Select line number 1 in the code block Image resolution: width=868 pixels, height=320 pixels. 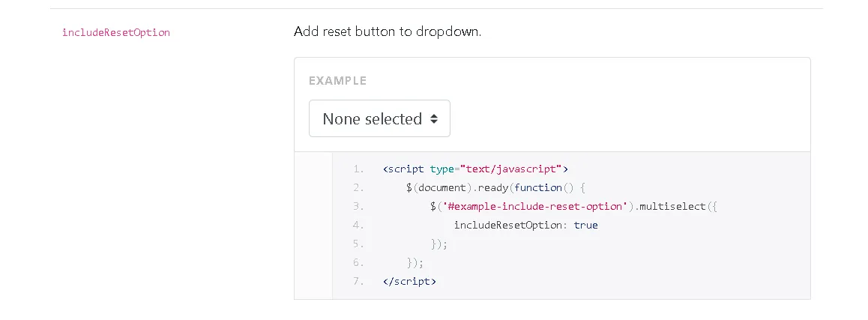358,169
